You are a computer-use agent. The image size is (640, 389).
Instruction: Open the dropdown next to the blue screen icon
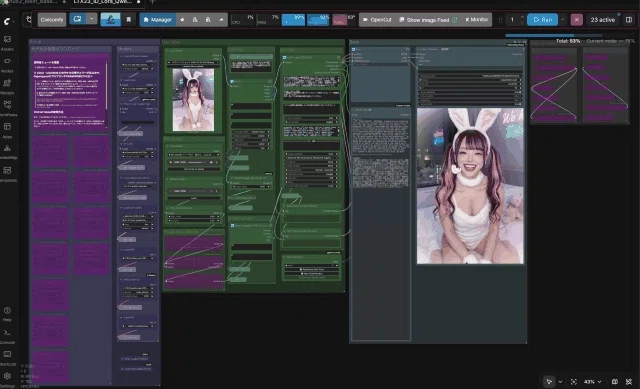[x=91, y=19]
